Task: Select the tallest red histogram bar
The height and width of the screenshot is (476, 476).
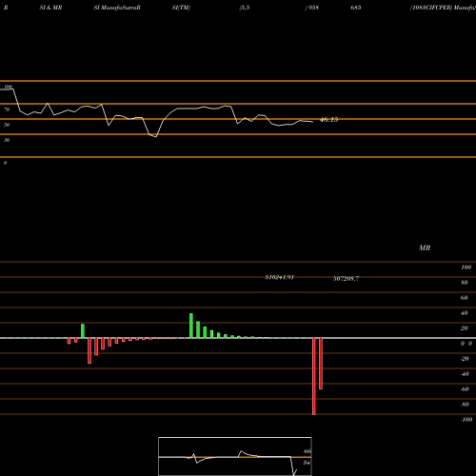Action: (x=314, y=376)
